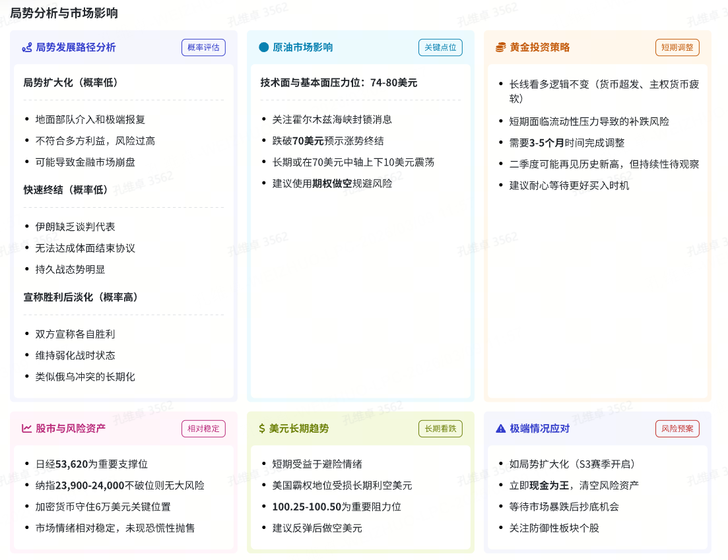This screenshot has height=560, width=728.
Task: Click the coins icon beside 黄金投资策略
Action: click(500, 47)
